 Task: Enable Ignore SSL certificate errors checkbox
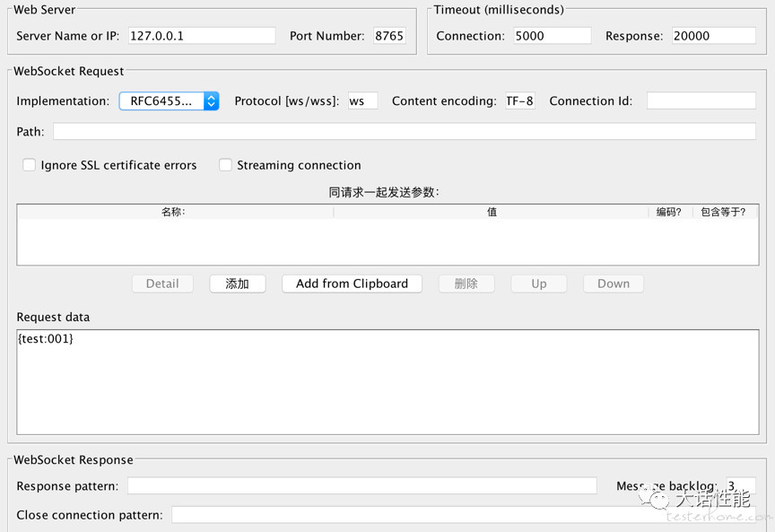[30, 165]
